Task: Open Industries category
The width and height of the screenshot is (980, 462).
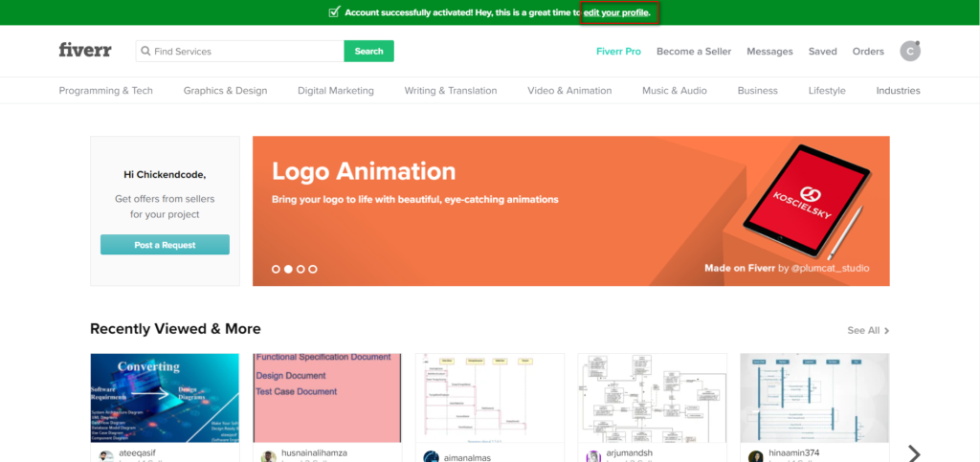Action: (x=898, y=91)
